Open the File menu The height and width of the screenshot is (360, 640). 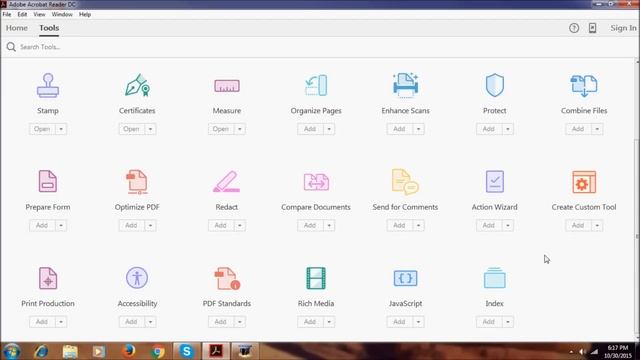pos(7,14)
